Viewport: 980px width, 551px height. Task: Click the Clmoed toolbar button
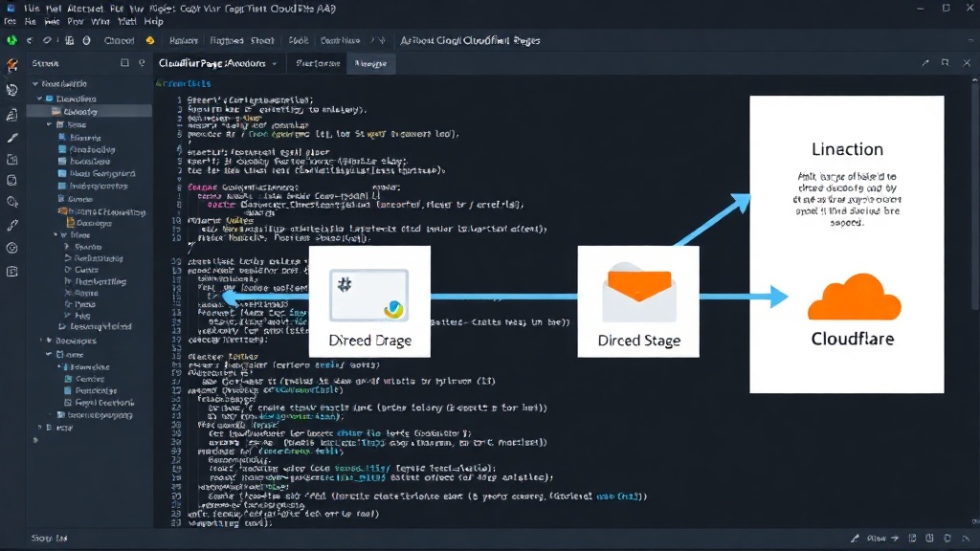[x=119, y=40]
